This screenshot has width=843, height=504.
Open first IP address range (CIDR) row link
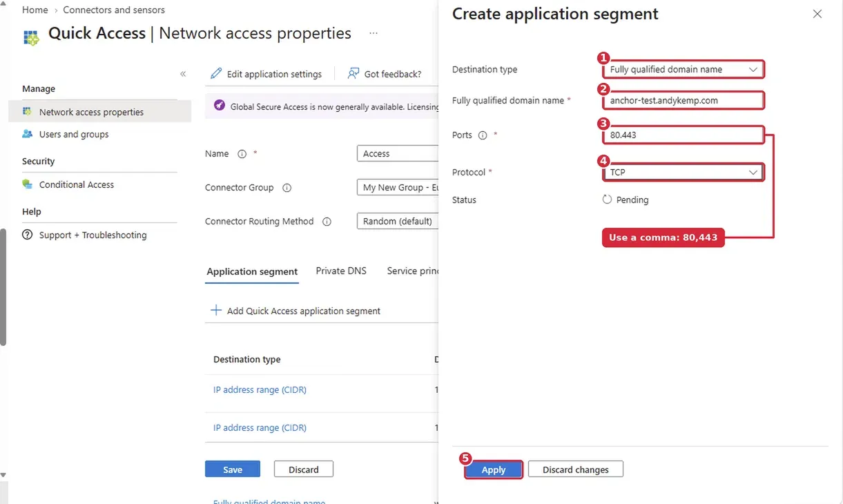[x=260, y=389]
